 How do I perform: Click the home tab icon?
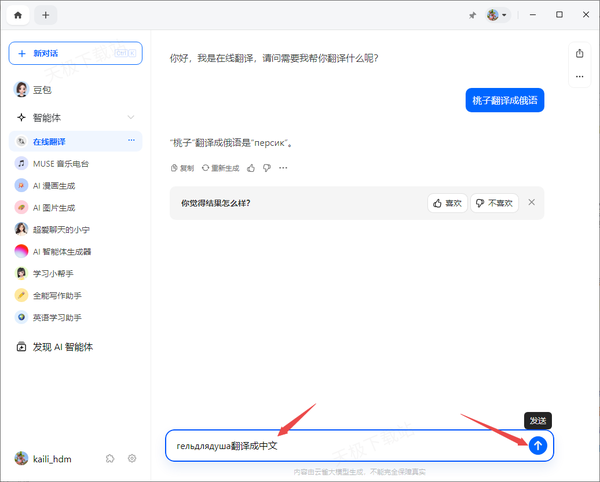pos(17,15)
